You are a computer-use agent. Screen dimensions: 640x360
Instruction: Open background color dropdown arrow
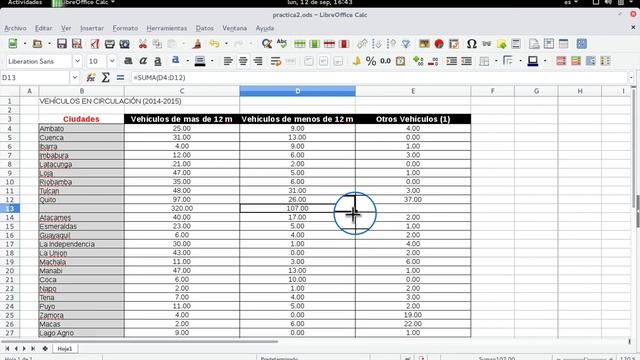(212, 61)
